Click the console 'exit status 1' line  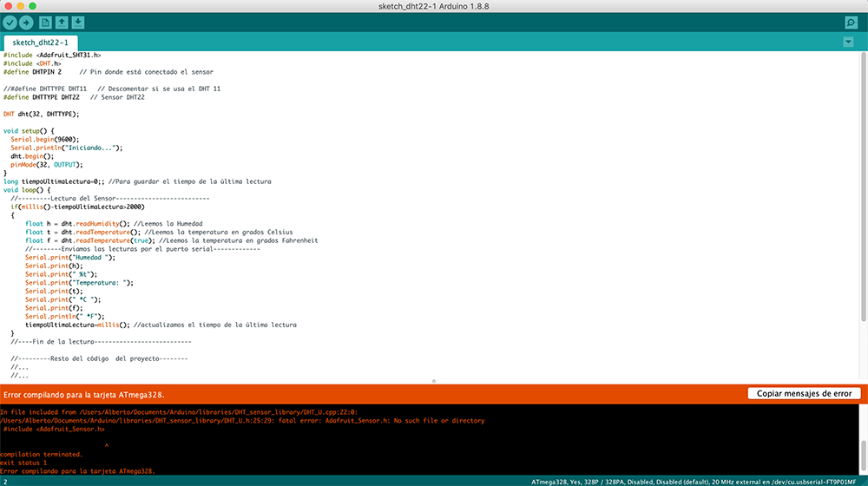[x=23, y=463]
